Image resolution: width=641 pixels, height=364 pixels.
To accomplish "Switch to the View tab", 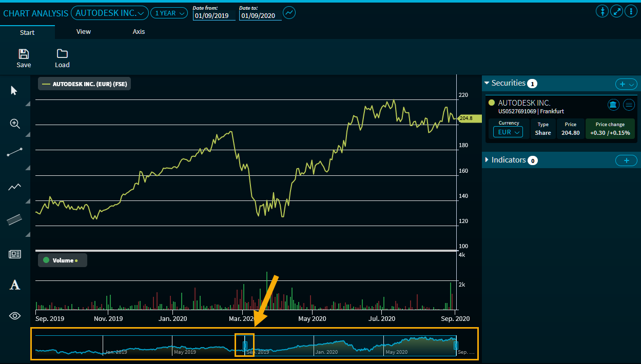I will [84, 32].
